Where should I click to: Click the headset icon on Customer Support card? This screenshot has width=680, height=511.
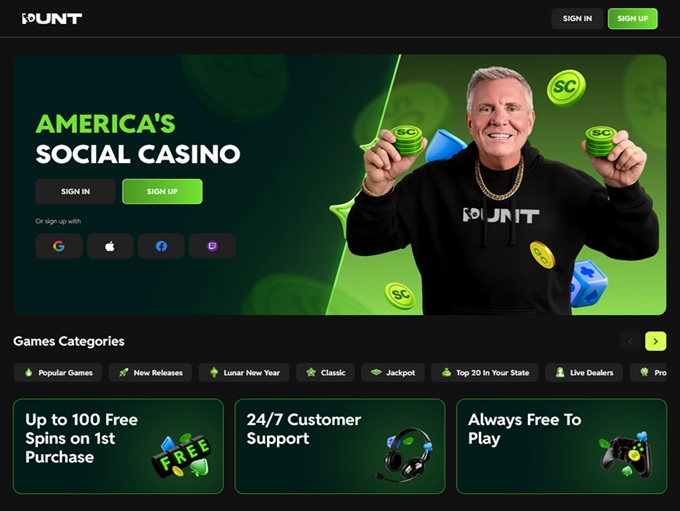403,455
